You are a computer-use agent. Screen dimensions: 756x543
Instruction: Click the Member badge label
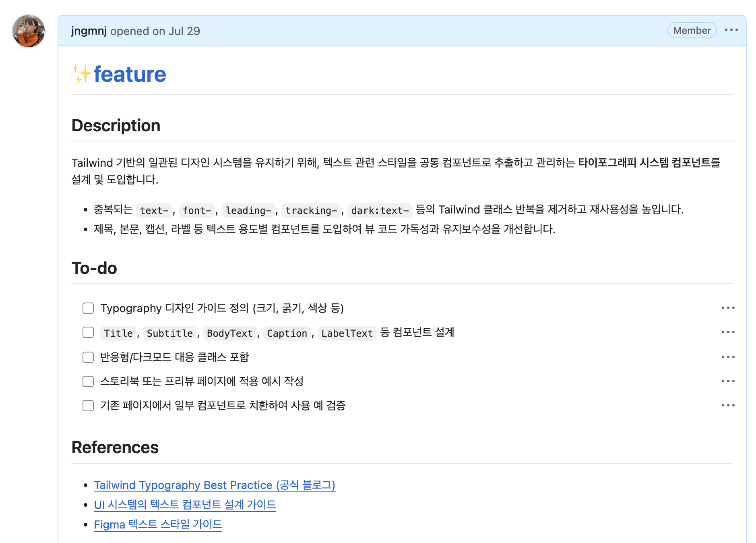692,31
